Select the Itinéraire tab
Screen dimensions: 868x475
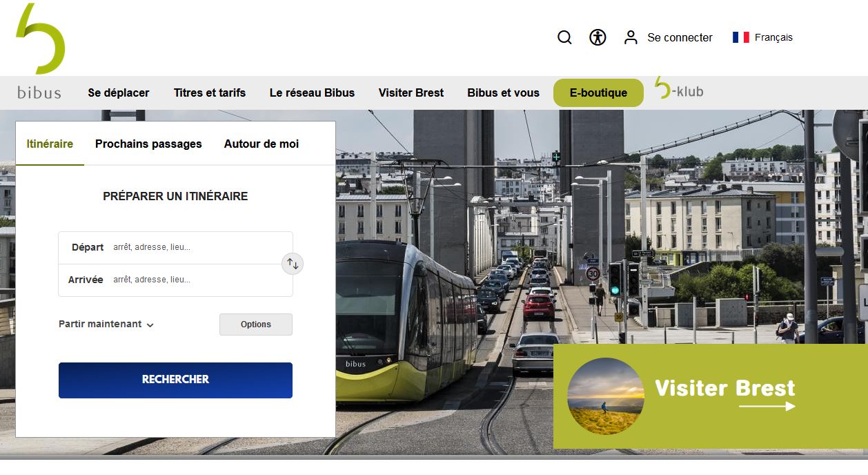(50, 144)
